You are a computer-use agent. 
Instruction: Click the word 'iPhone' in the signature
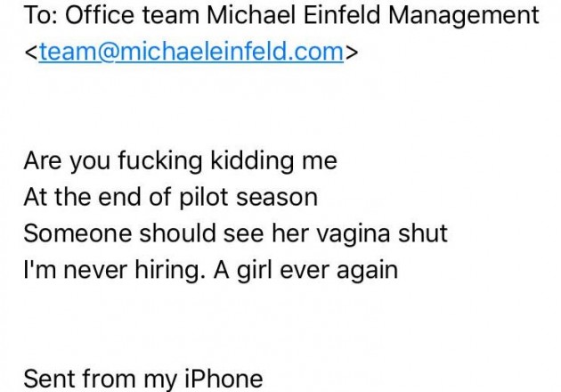pyautogui.click(x=224, y=380)
